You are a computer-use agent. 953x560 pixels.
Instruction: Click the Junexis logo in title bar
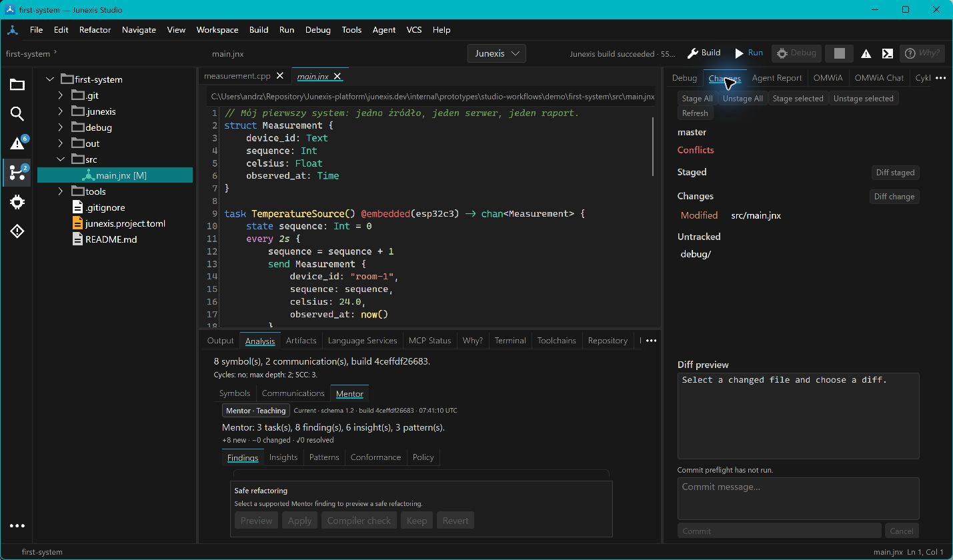pyautogui.click(x=11, y=10)
